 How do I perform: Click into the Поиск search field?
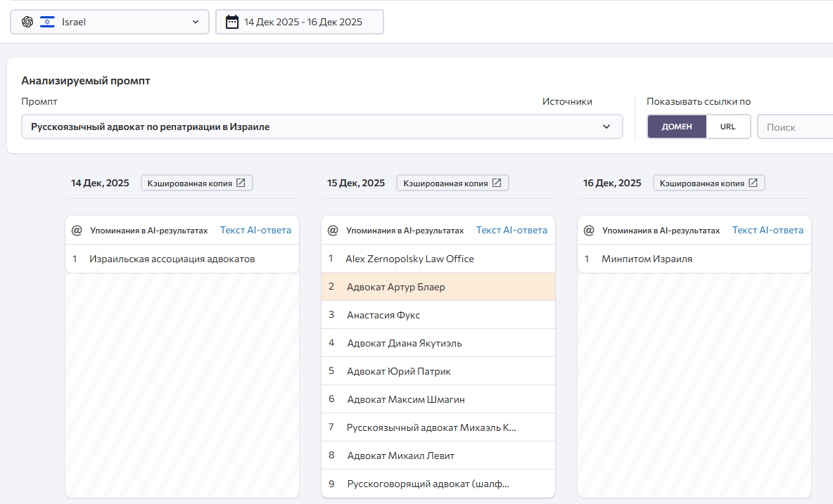[795, 127]
